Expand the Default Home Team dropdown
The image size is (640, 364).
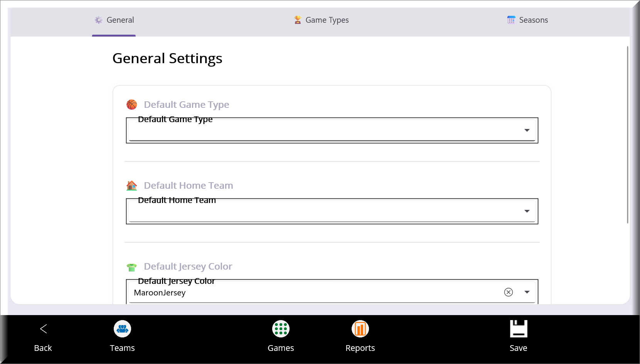coord(527,211)
